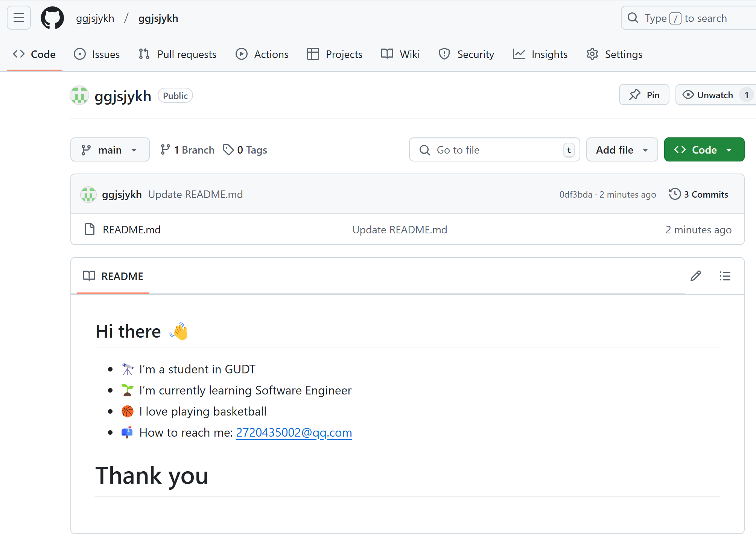The width and height of the screenshot is (756, 539).
Task: Toggle Unwatch for this repository
Action: 708,95
